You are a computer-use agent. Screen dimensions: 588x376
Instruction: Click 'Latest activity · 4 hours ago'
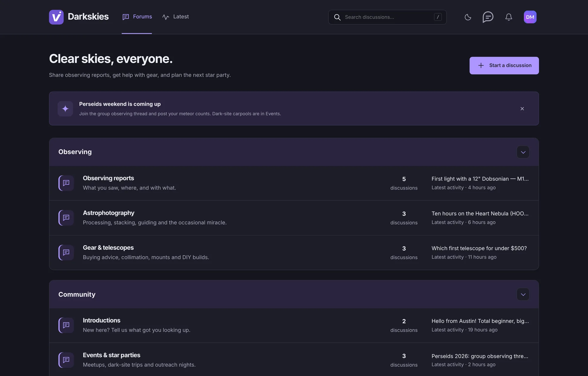click(x=464, y=187)
